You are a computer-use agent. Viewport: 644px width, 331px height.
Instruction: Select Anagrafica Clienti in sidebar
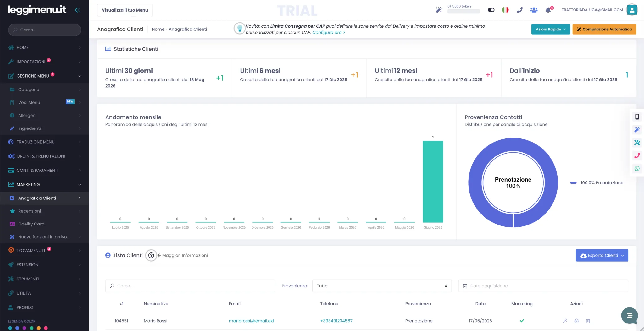[44, 198]
